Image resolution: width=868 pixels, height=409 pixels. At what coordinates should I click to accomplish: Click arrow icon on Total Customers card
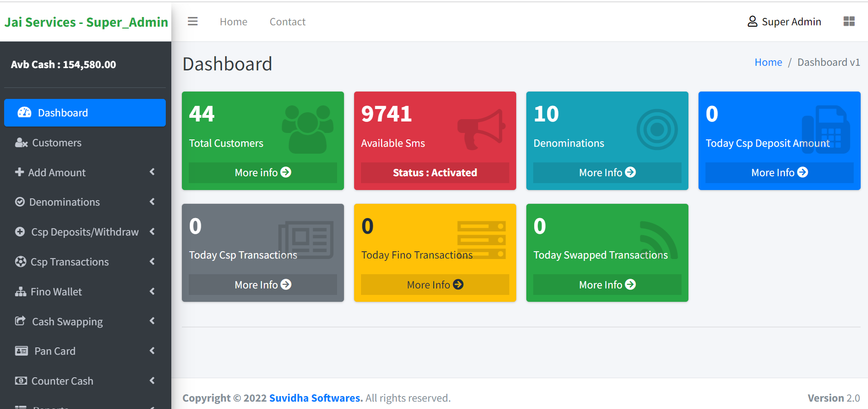[286, 172]
